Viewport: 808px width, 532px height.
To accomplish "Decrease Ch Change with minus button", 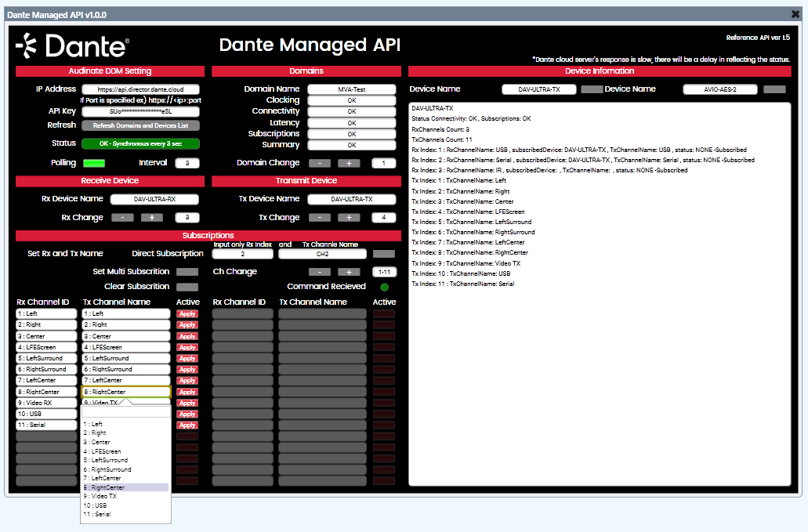I will click(320, 271).
